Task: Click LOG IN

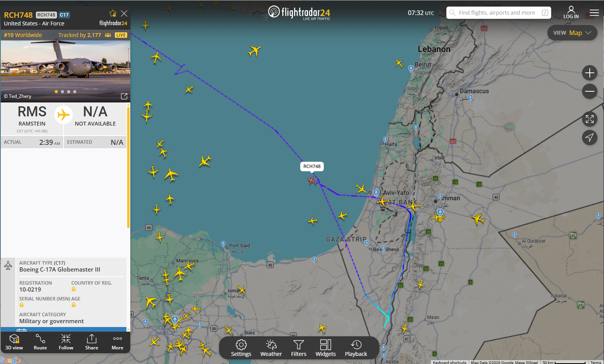Action: pos(571,12)
